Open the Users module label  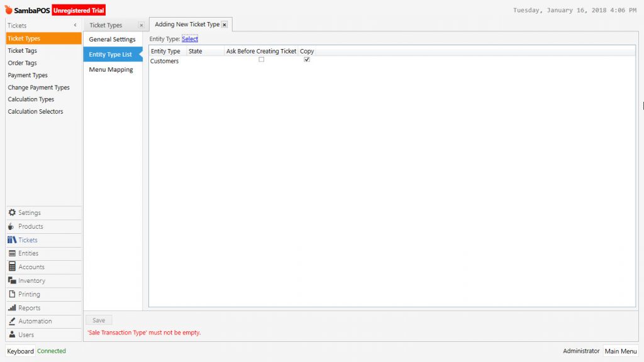point(26,334)
